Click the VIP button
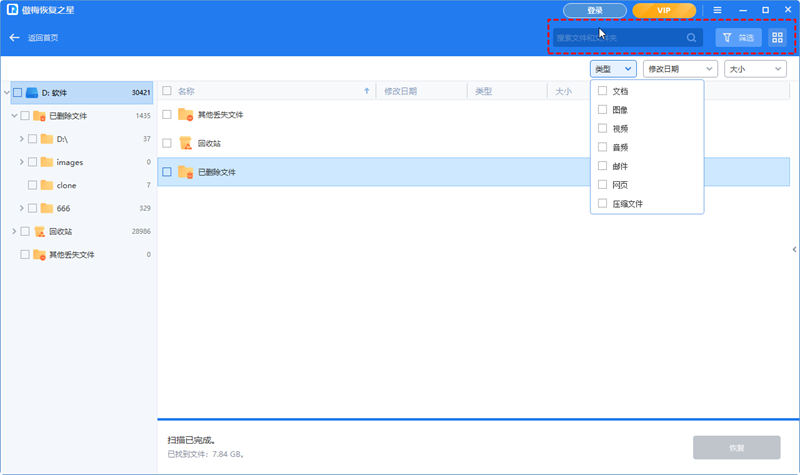This screenshot has height=475, width=800. [664, 10]
